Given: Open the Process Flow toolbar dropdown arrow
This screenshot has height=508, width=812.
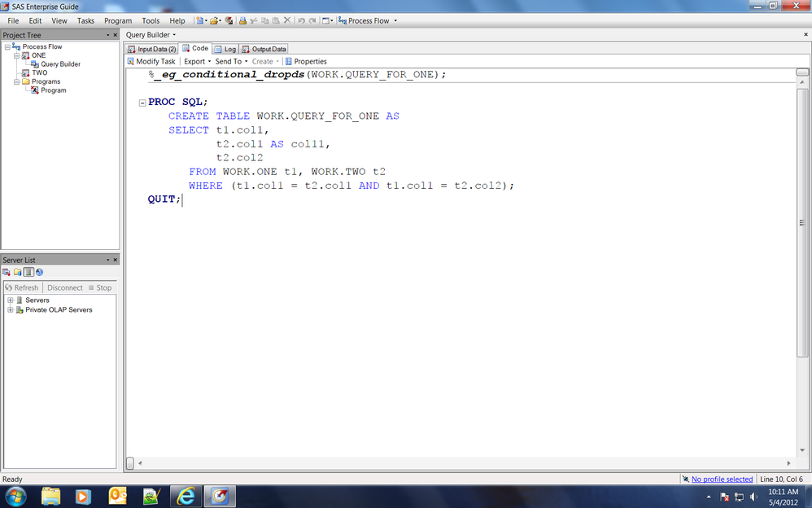Looking at the screenshot, I should (395, 20).
